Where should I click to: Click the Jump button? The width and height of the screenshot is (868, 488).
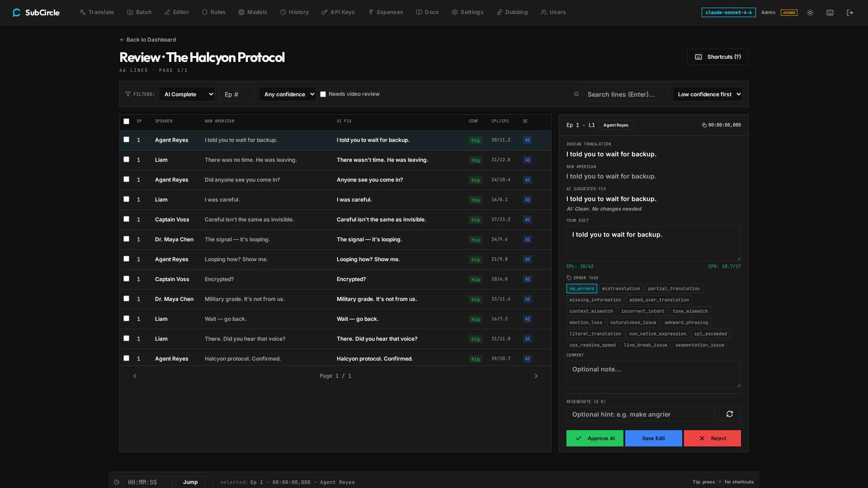click(190, 482)
